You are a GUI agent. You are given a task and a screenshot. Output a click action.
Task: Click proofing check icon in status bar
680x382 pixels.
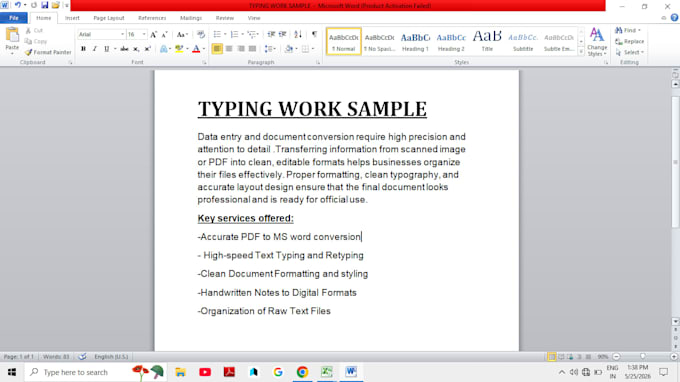tap(82, 357)
